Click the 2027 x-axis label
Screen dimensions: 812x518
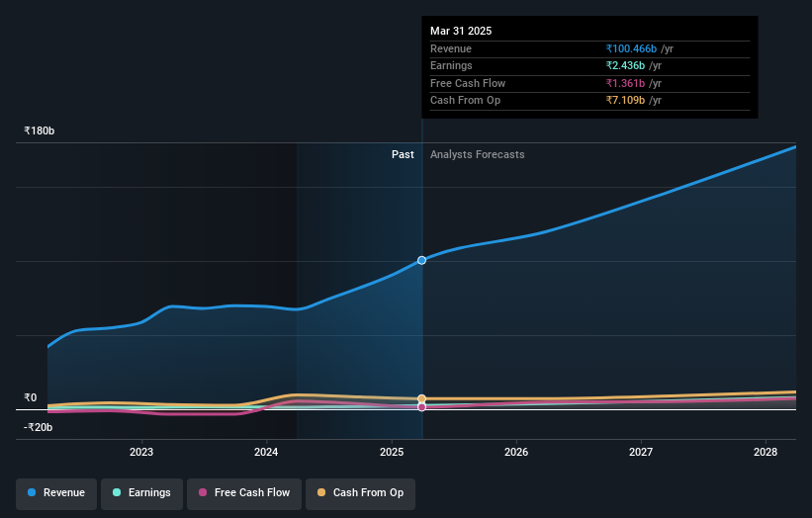tap(641, 452)
